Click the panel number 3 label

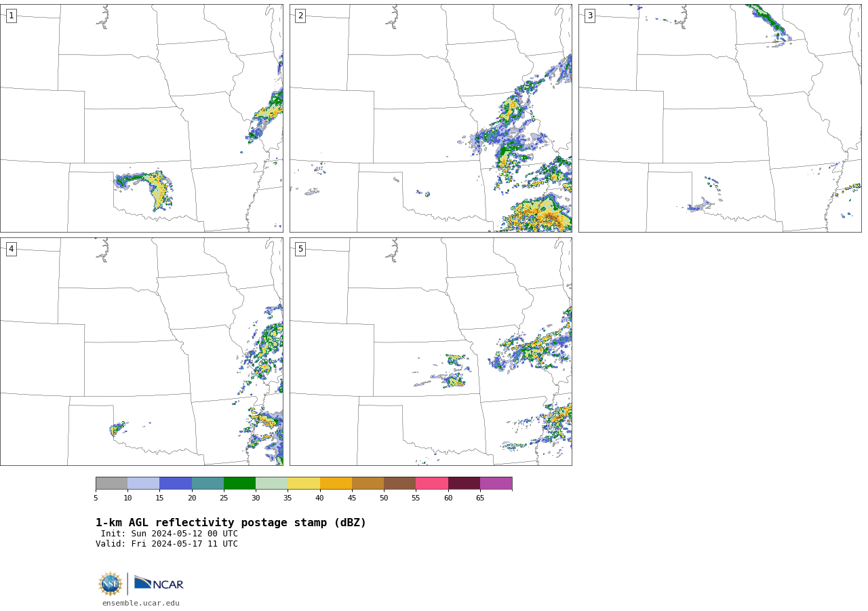589,16
